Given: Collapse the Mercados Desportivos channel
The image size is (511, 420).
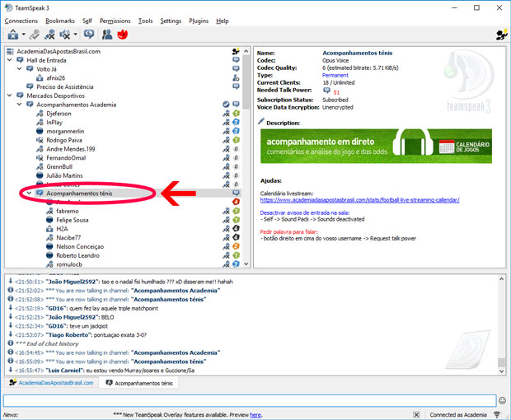Looking at the screenshot, I should tap(9, 96).
